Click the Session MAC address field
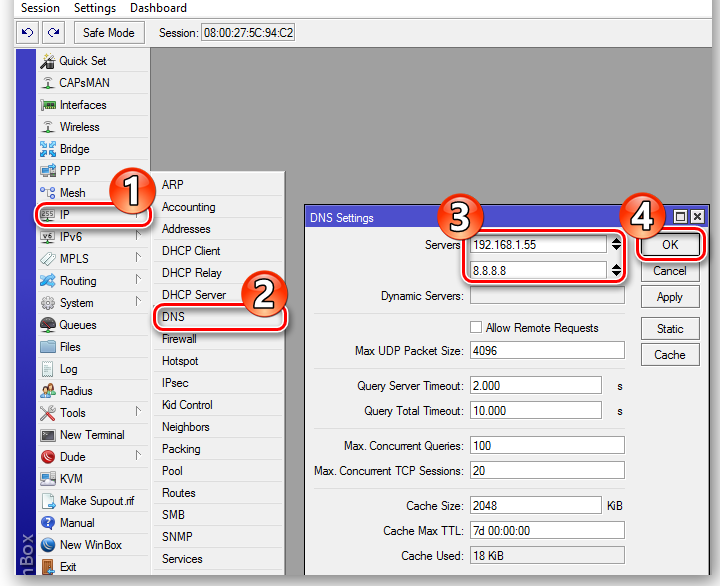Image resolution: width=720 pixels, height=586 pixels. pos(248,33)
